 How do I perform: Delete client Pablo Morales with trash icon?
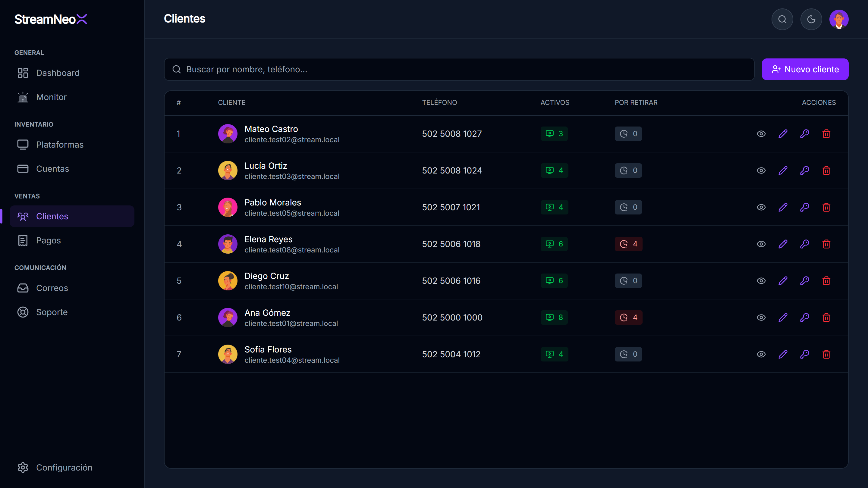coord(826,207)
